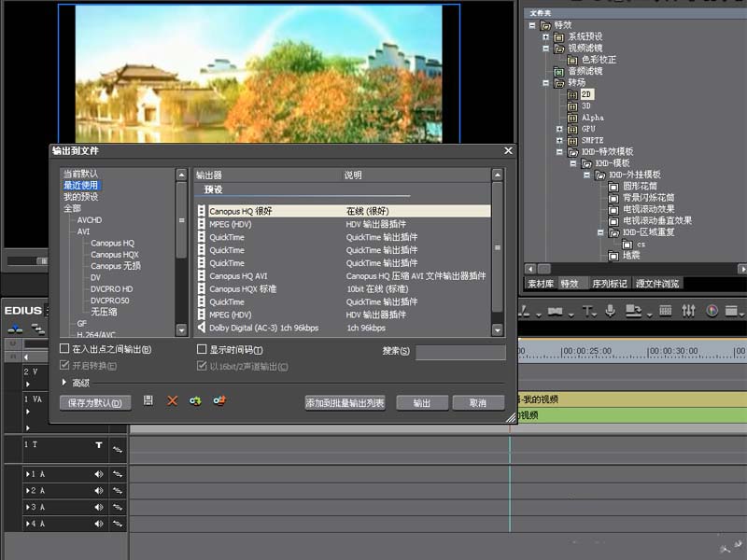Click the exporter list vertical scrollbar handle

[498, 247]
